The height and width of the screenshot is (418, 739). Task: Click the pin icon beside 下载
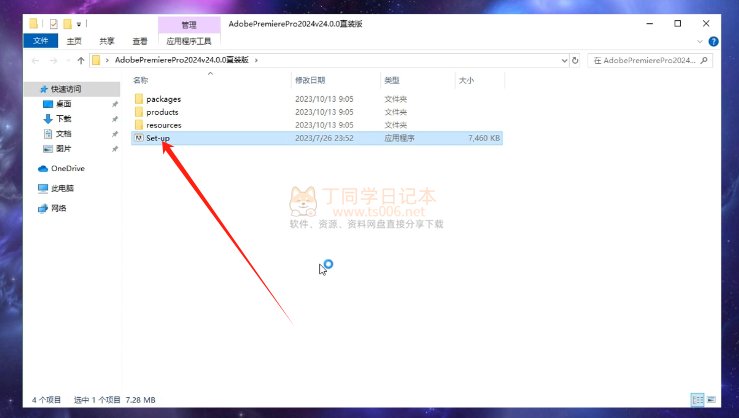click(115, 119)
